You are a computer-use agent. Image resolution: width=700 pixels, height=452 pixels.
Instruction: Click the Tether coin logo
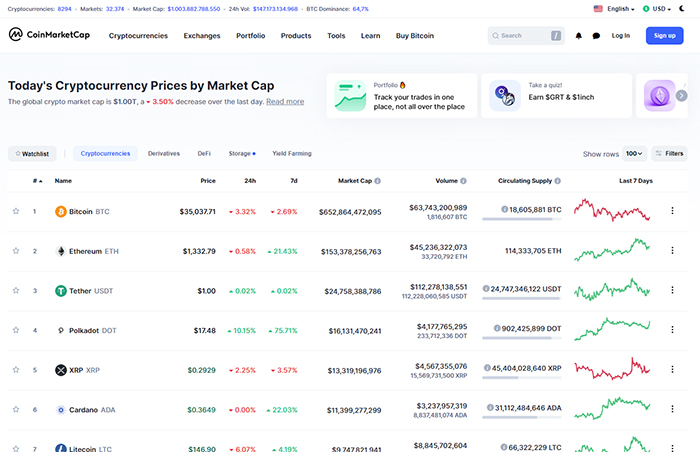point(61,291)
